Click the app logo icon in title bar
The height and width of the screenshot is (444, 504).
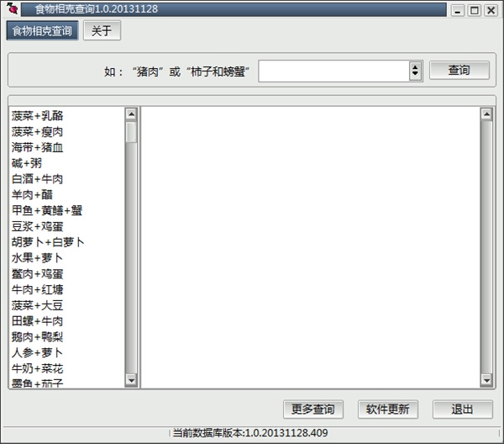pos(12,8)
